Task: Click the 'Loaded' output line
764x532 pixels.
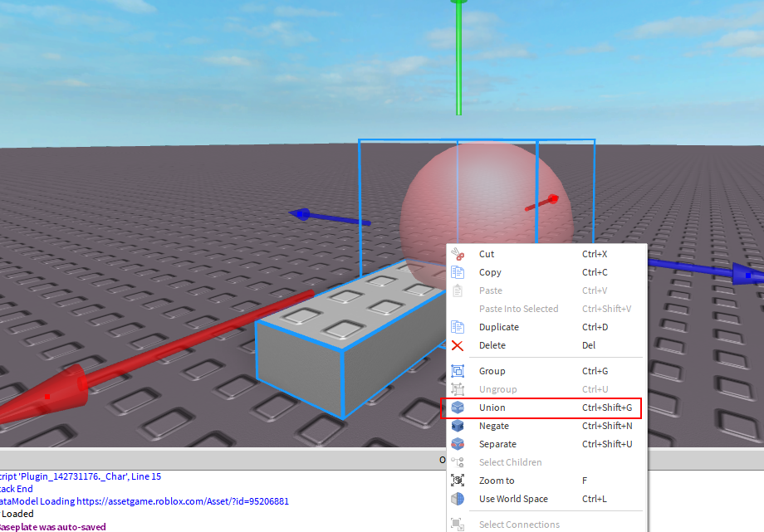Action: point(17,514)
